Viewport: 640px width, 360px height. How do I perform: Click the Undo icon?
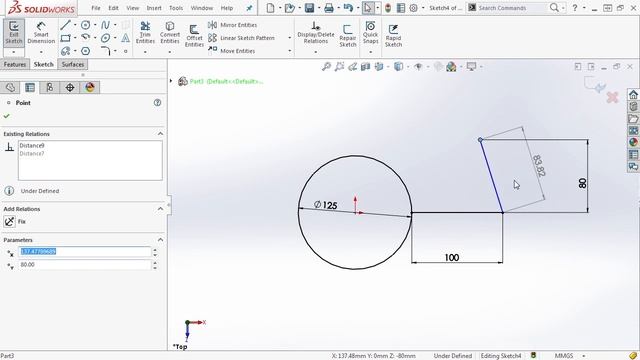[348, 8]
